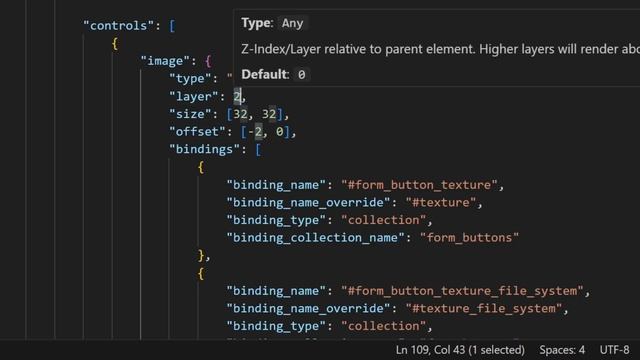Screen dimensions: 640x360
Task: Click the Z-Index/Layer description in tooltip
Action: click(x=440, y=49)
